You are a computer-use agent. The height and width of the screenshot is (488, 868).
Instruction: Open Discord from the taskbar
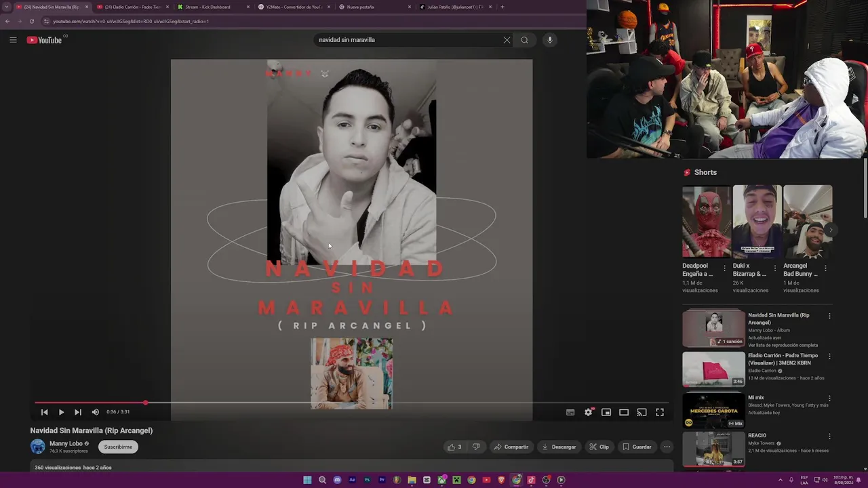click(x=337, y=480)
